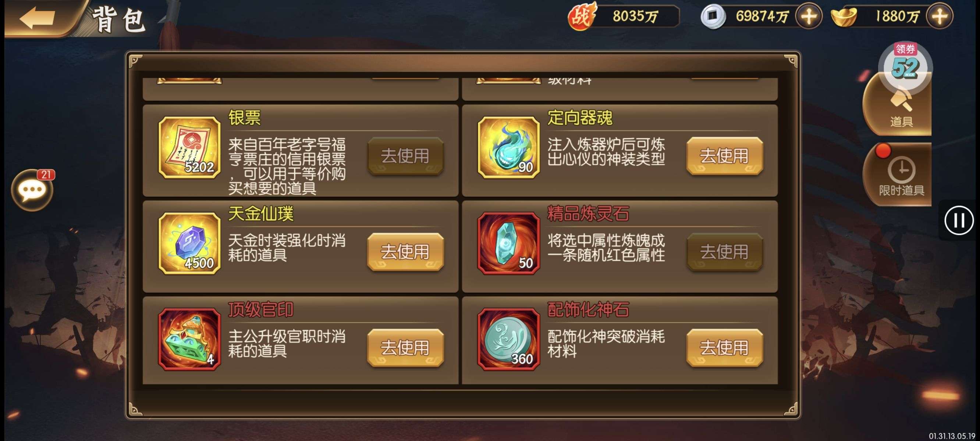Screen dimensions: 980x441
Task: Select the 精品炼灵石 crystal icon
Action: [509, 243]
